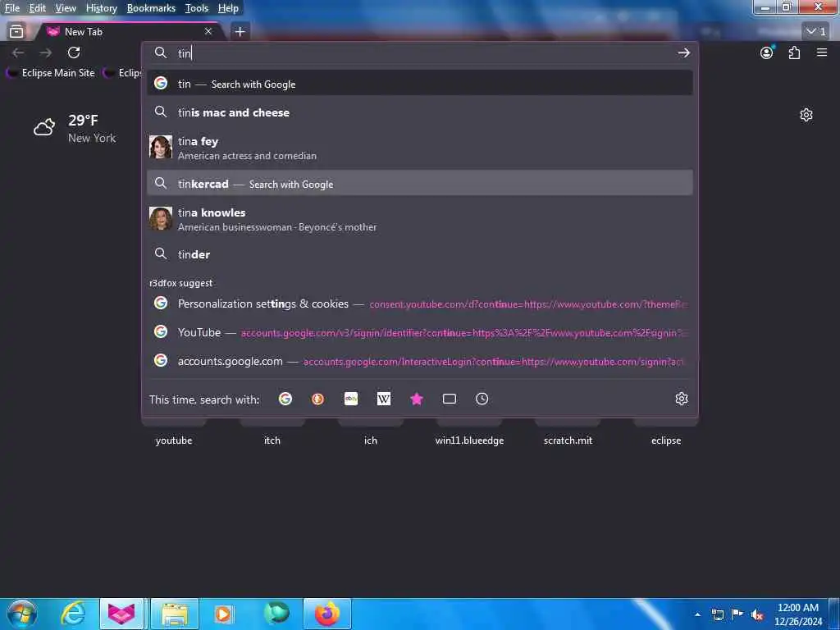
Task: Select the New Tab tab
Action: [129, 32]
